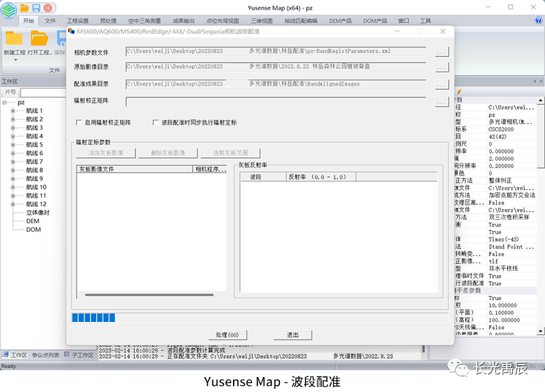Collapse the pz root project node
This screenshot has width=545, height=392.
[5, 103]
